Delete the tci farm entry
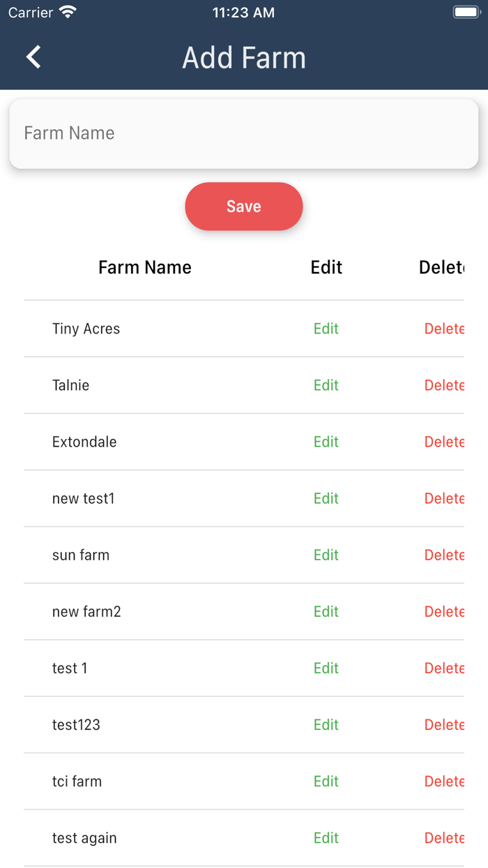The image size is (488, 868). tap(444, 781)
